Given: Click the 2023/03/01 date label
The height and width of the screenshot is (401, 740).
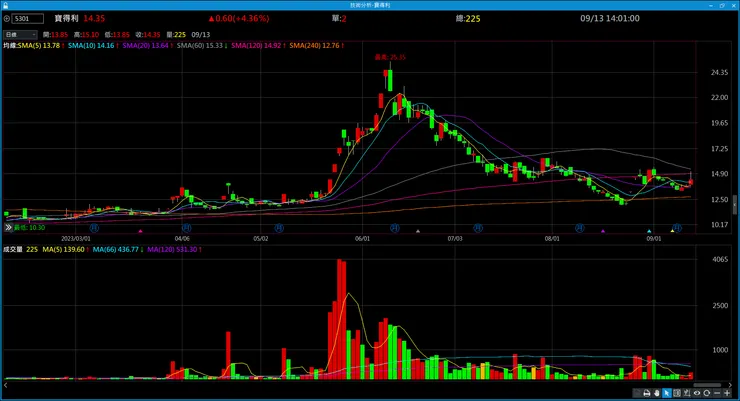Looking at the screenshot, I should click(x=76, y=239).
